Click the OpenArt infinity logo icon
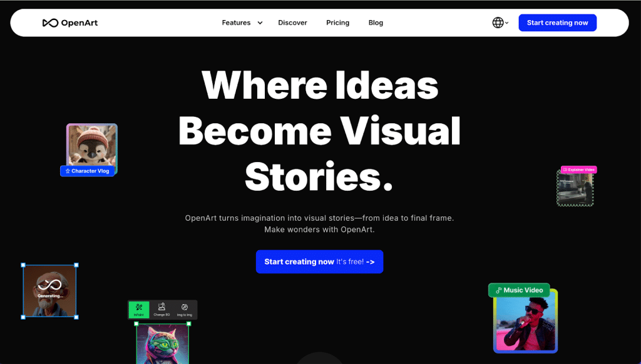 50,23
